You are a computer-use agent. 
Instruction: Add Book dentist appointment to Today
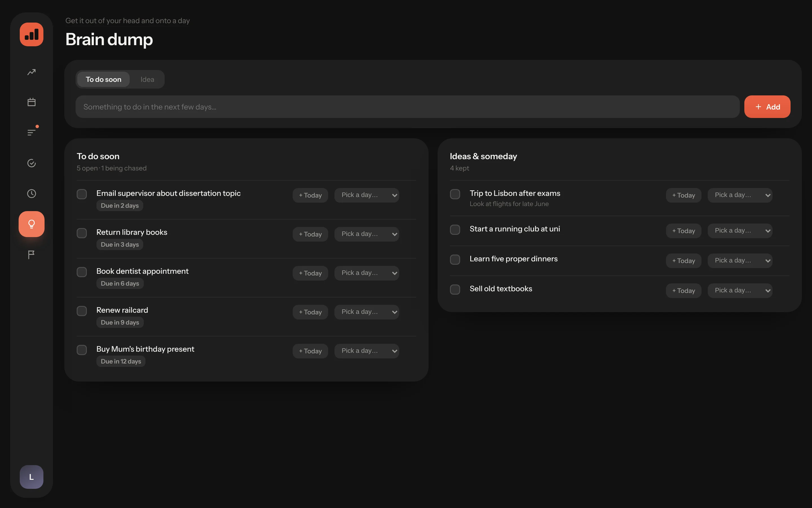coord(310,273)
